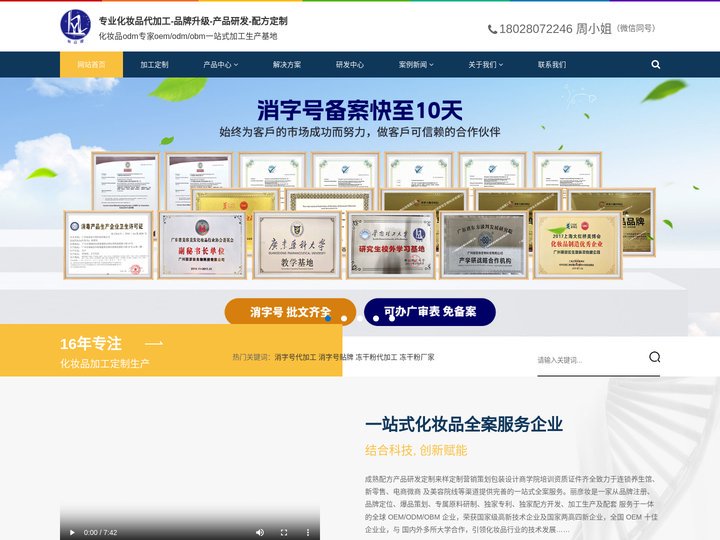Open 消字号贴牌 keyword link

tap(336, 357)
